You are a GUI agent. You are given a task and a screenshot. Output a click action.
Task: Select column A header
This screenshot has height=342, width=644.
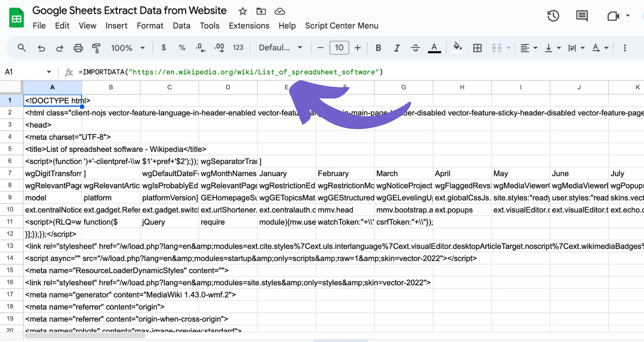coord(52,87)
